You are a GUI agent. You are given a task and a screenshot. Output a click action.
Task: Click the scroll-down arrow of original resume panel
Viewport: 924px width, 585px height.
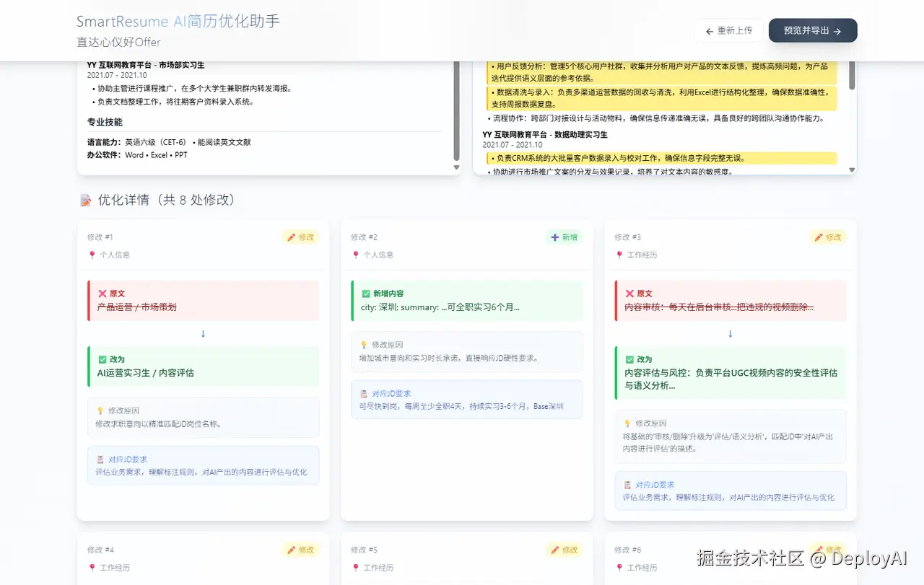point(456,167)
